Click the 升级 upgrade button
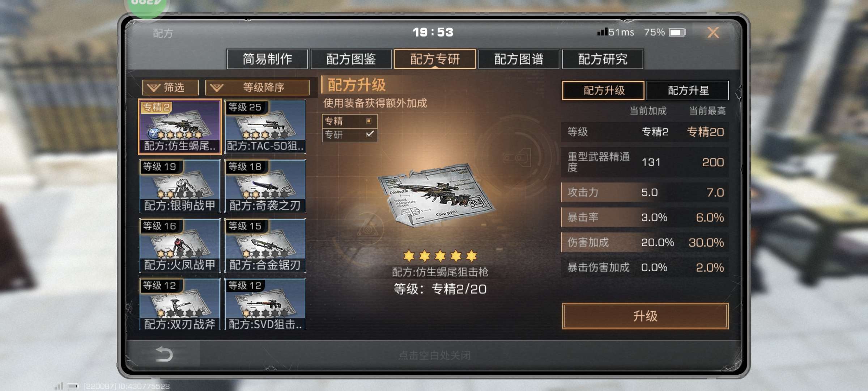868x391 pixels. click(x=645, y=316)
